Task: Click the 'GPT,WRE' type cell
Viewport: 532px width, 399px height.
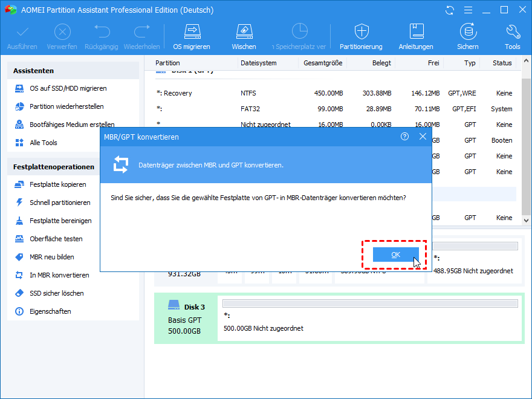Action: (x=462, y=93)
